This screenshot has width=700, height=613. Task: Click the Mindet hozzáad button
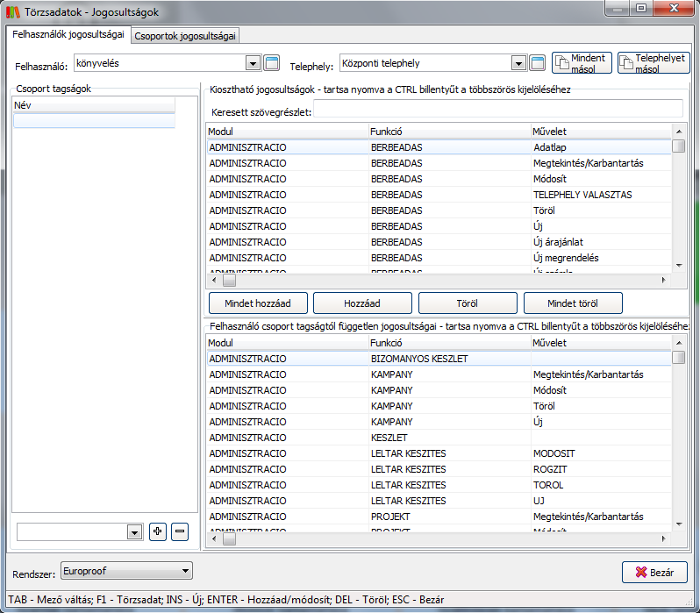(257, 303)
